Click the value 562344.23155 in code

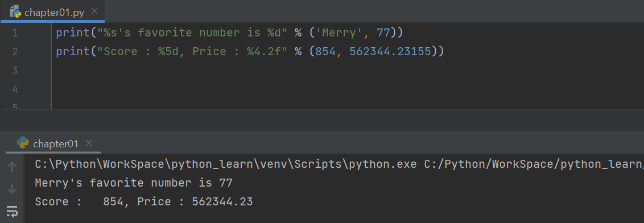[390, 51]
